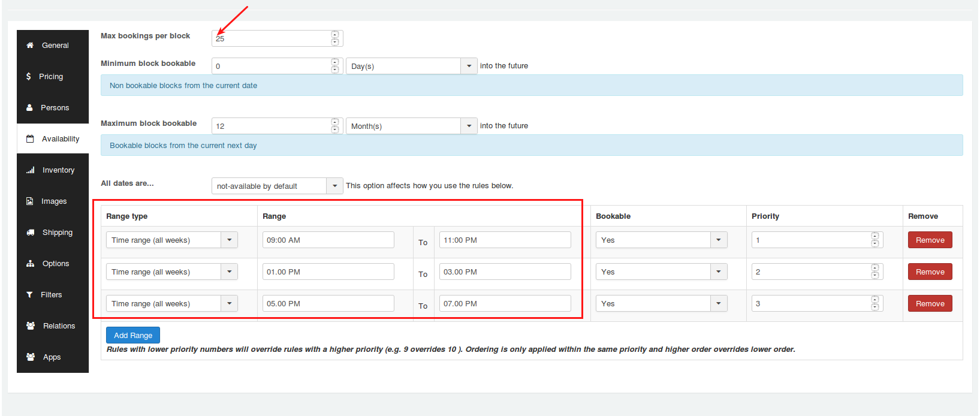Open the Bookable dropdown for priority 2 row
980x416 pixels.
click(718, 272)
